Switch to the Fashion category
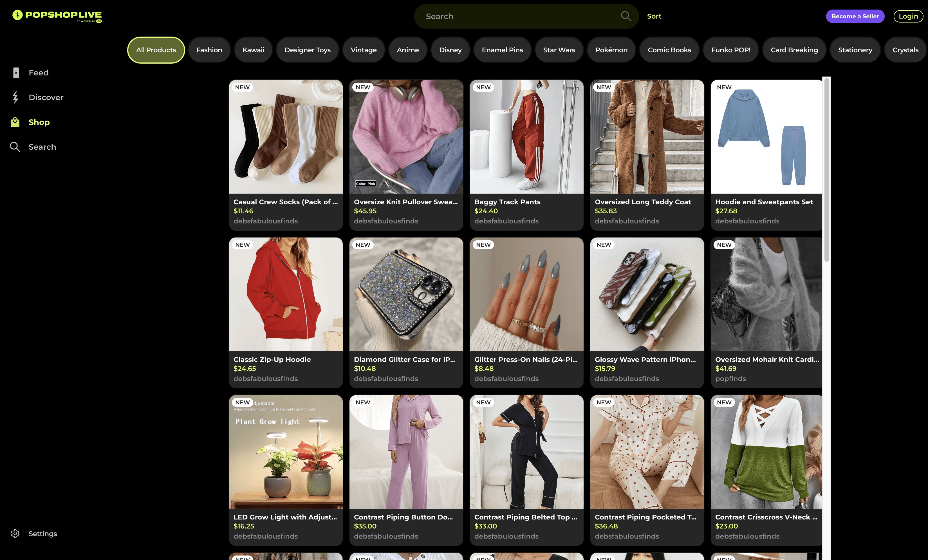This screenshot has height=560, width=928. (x=209, y=50)
